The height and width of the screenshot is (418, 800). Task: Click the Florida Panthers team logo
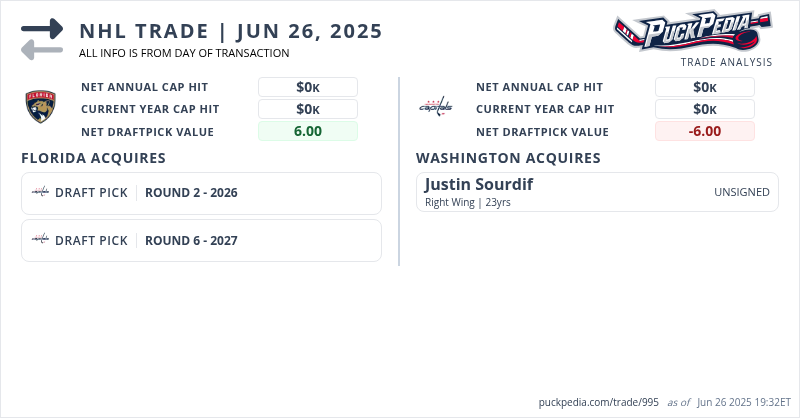click(41, 108)
